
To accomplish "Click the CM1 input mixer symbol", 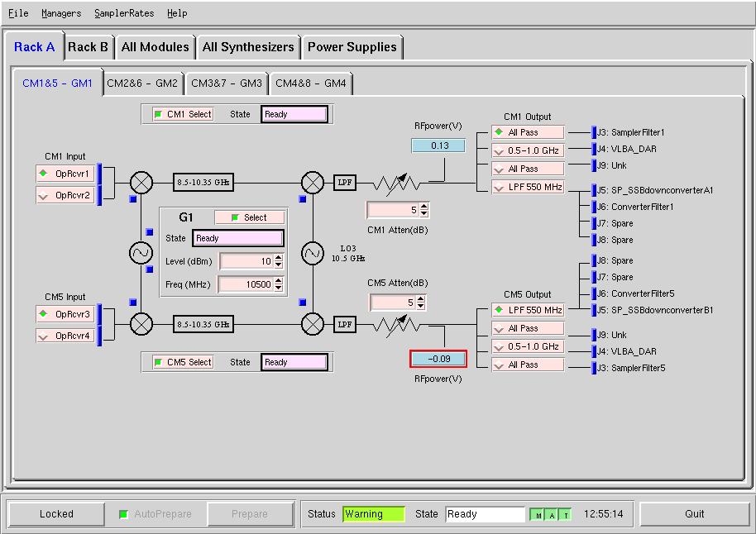I will [x=141, y=183].
